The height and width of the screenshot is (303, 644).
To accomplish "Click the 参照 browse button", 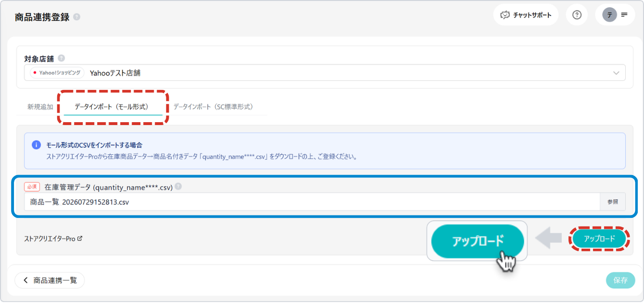I will pyautogui.click(x=613, y=202).
